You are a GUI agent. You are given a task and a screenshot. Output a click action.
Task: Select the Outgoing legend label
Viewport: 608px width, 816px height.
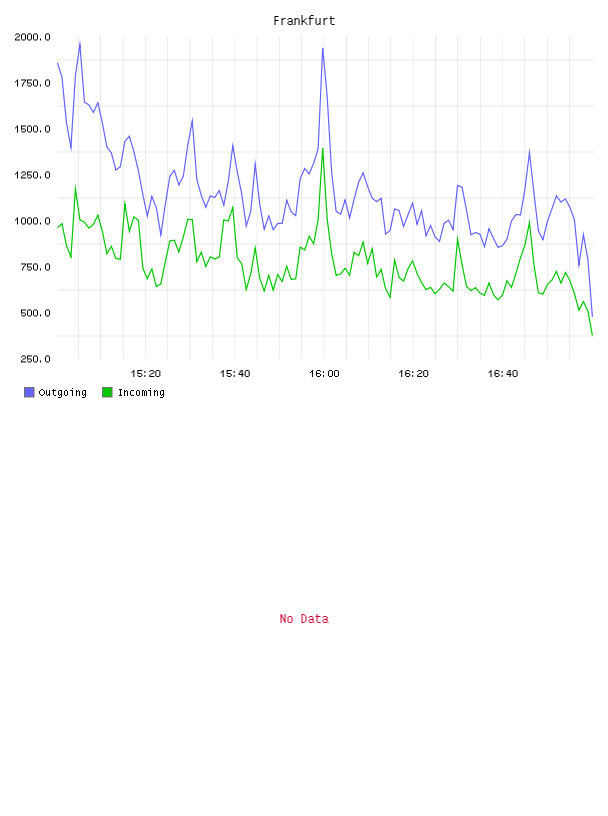62,392
